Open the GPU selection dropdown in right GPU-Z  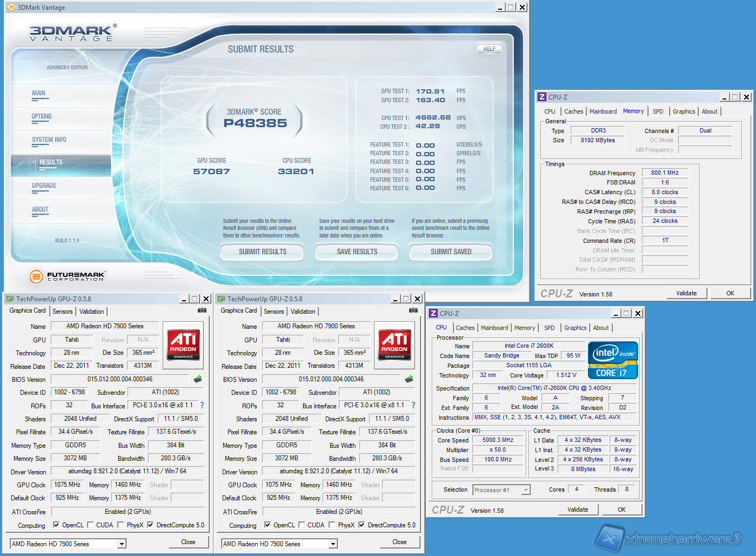333,544
